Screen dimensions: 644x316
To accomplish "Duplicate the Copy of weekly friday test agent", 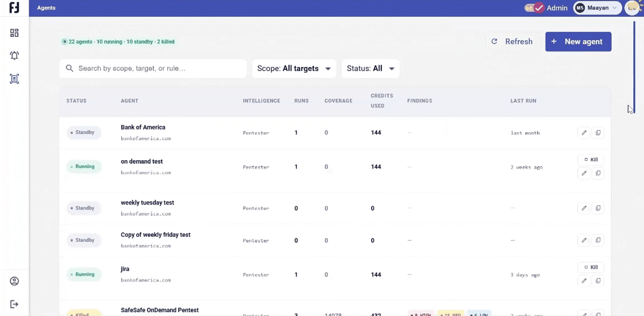I will [598, 240].
